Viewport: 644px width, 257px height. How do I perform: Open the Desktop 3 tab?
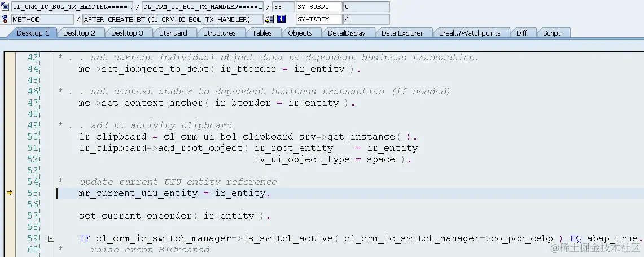tap(128, 33)
